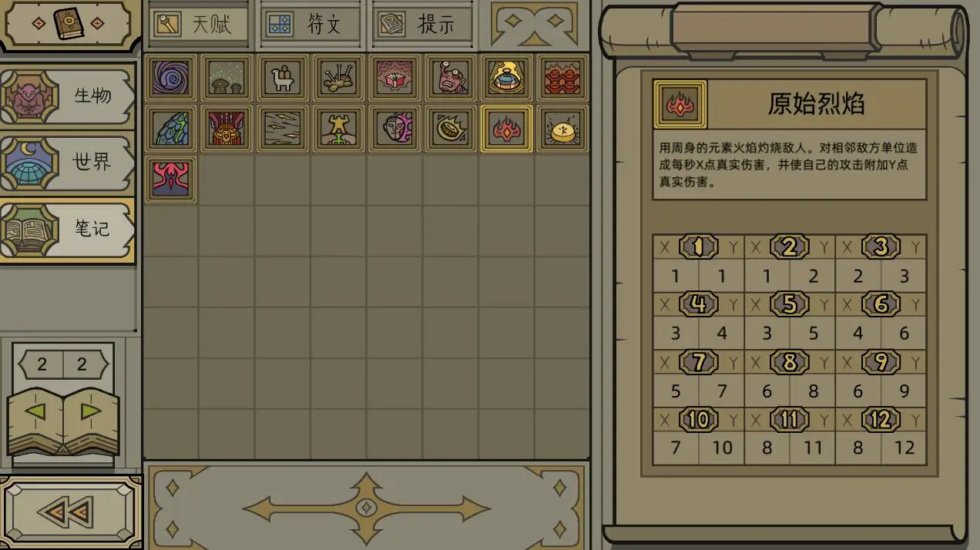
Task: Click the double-arrow back button
Action: pos(69,512)
